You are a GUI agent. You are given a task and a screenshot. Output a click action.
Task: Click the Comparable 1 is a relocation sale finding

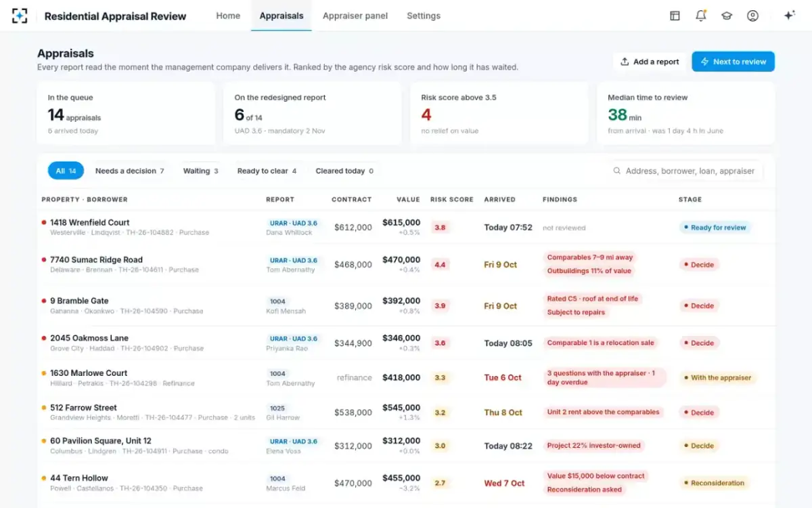click(601, 343)
